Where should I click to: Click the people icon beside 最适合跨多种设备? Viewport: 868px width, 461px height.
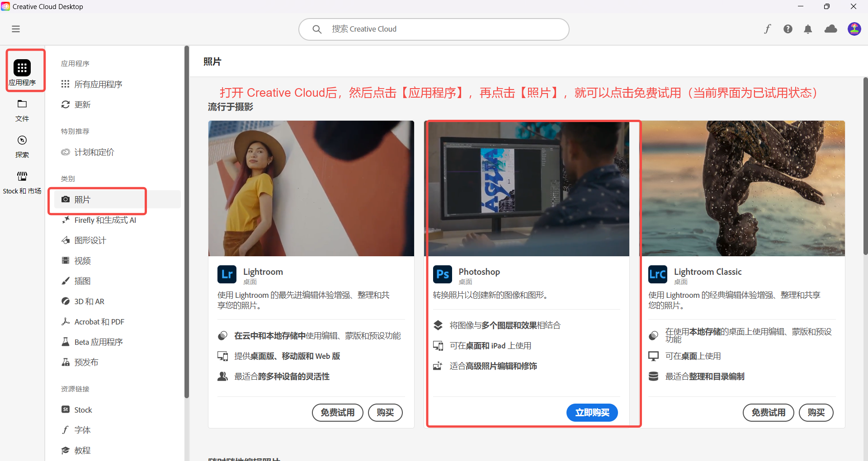tap(222, 376)
